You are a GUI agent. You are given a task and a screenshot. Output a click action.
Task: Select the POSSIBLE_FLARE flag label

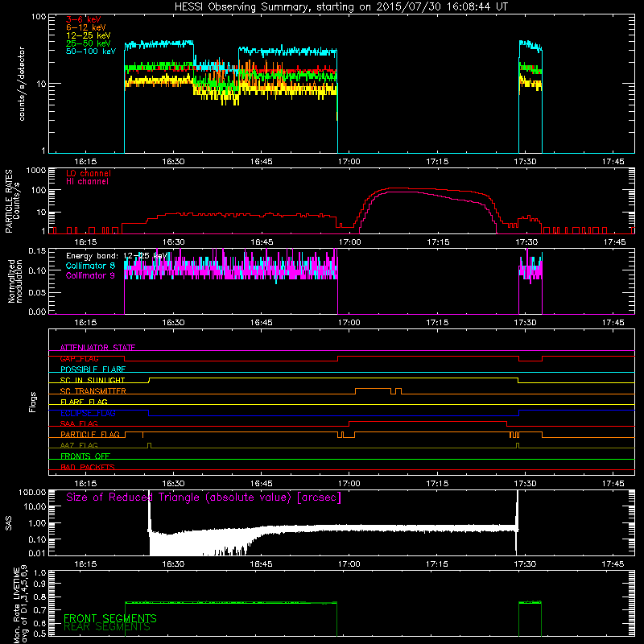pyautogui.click(x=93, y=369)
